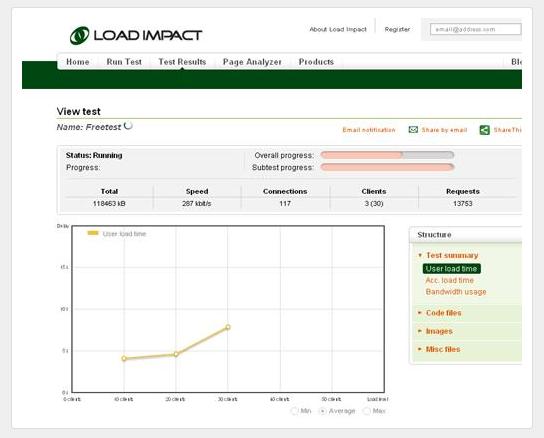This screenshot has width=544, height=438.
Task: Expand the Images section
Action: coord(420,331)
